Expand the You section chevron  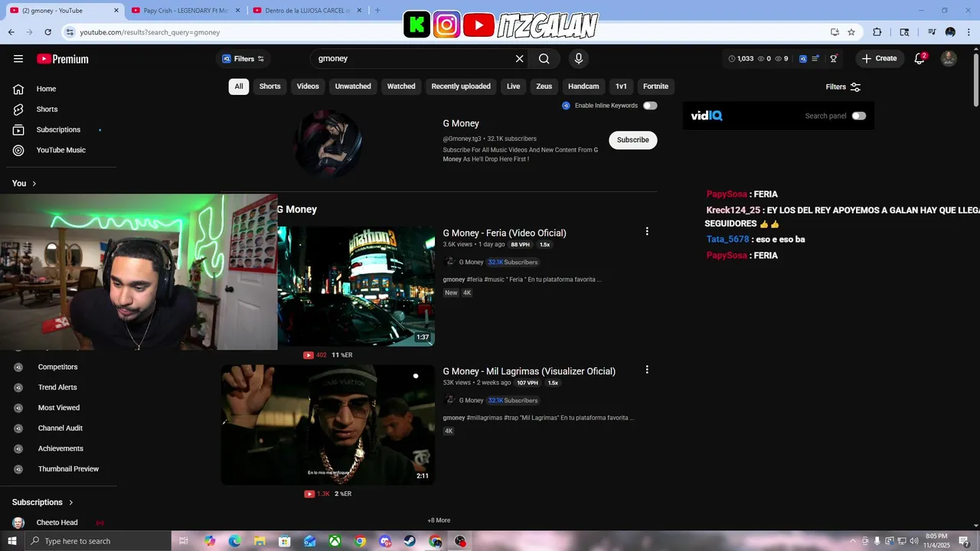coord(34,184)
